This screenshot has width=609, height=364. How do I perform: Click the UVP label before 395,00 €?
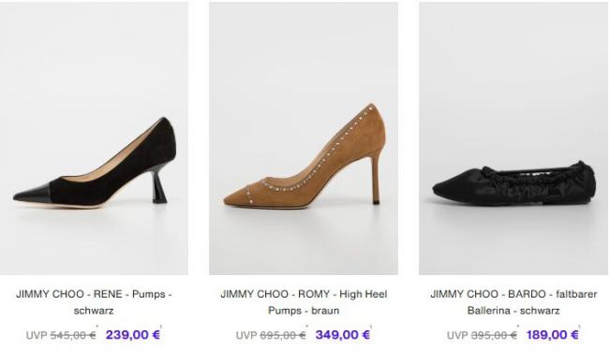pos(457,335)
